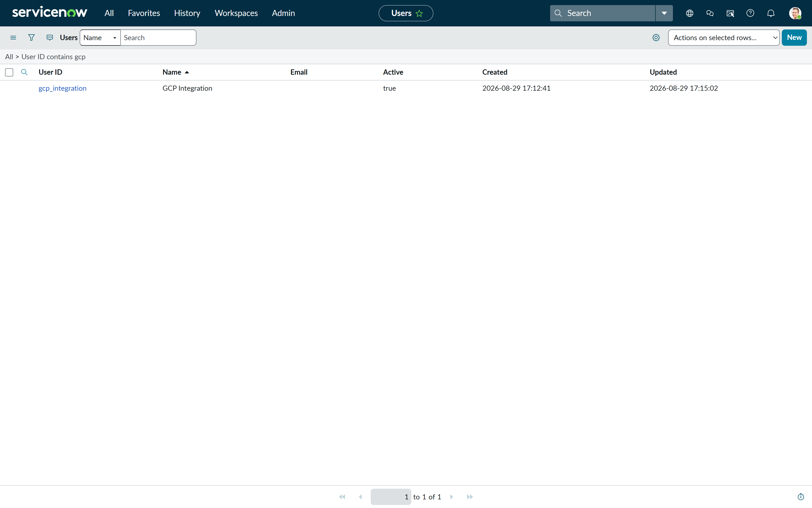This screenshot has height=508, width=812.
Task: Sort by the Name column header
Action: click(172, 72)
